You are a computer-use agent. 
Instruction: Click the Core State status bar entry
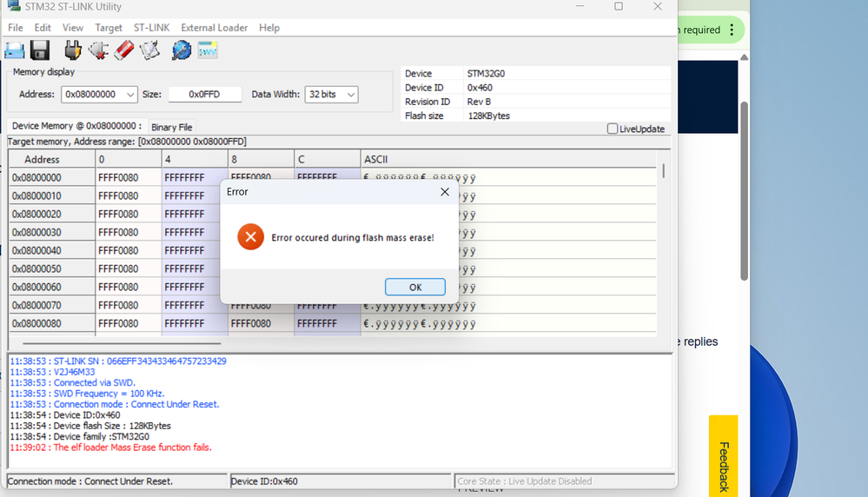[x=564, y=481]
